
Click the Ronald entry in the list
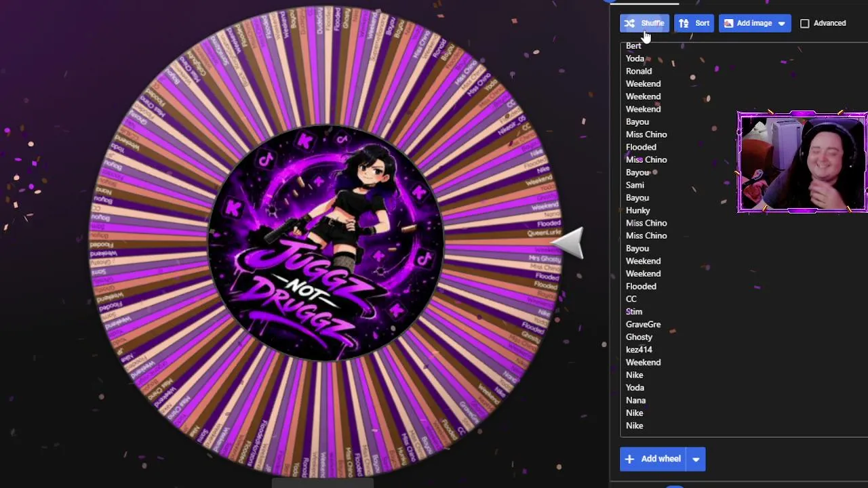pyautogui.click(x=639, y=71)
